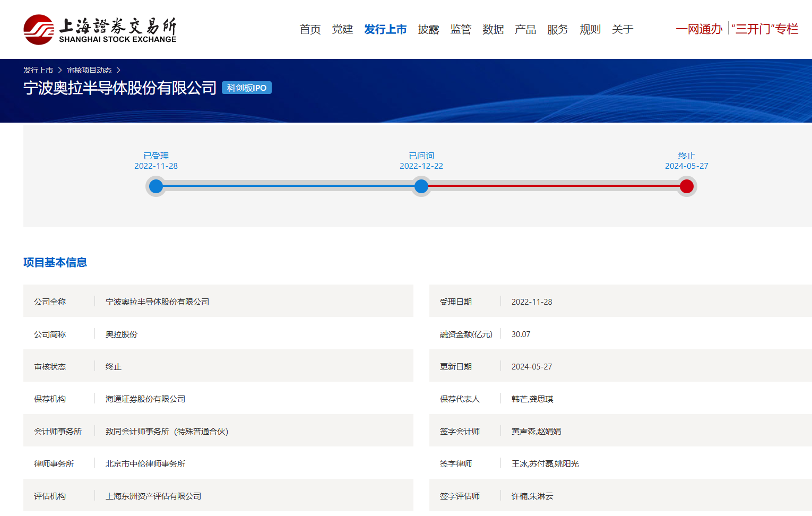Click the 已受理 timeline dot
The height and width of the screenshot is (516, 812).
156,186
